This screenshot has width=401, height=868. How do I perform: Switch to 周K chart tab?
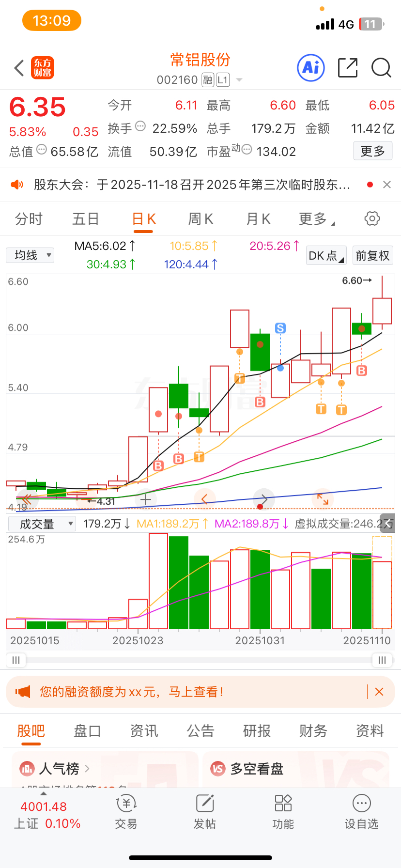(200, 219)
